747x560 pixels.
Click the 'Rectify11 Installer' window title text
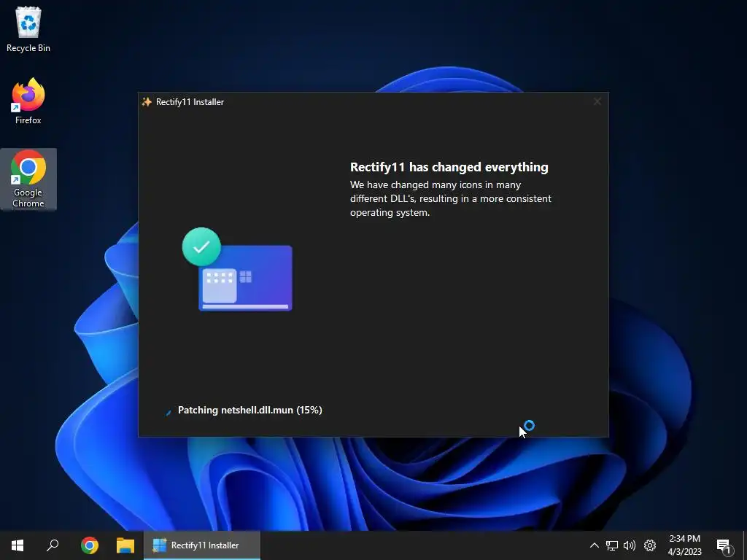[190, 102]
